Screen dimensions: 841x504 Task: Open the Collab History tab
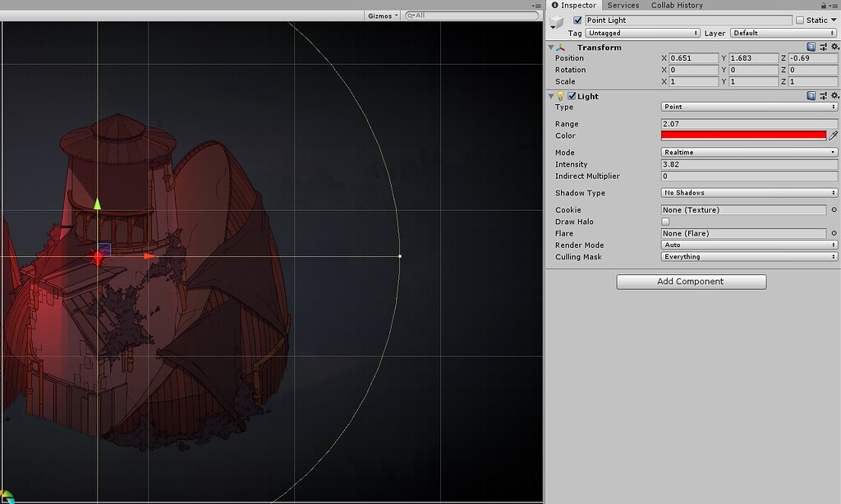[x=677, y=5]
